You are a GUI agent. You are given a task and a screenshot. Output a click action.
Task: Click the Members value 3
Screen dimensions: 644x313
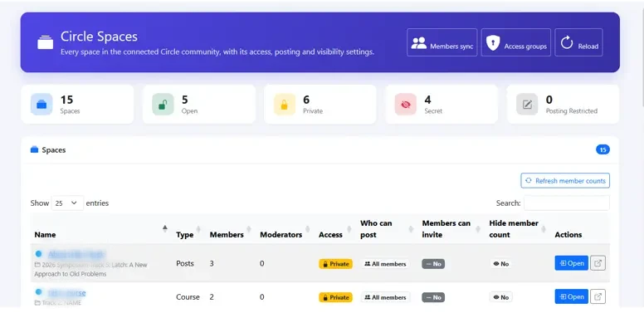click(212, 263)
